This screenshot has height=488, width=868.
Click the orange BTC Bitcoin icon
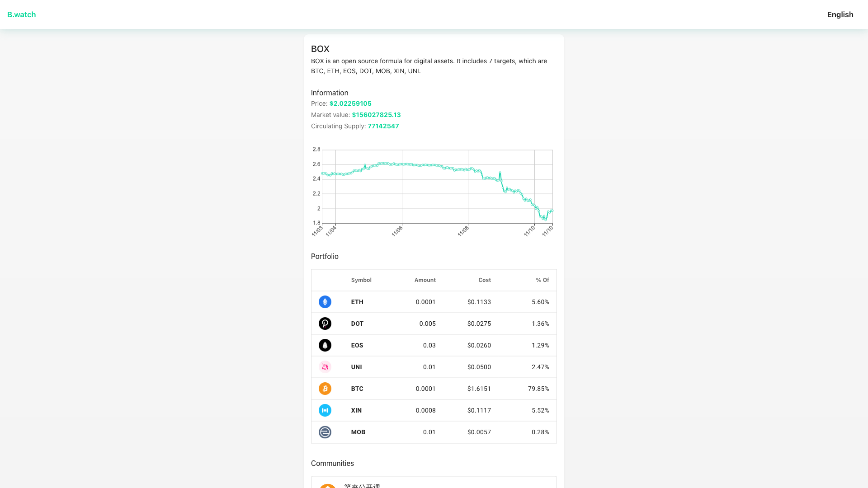point(325,389)
